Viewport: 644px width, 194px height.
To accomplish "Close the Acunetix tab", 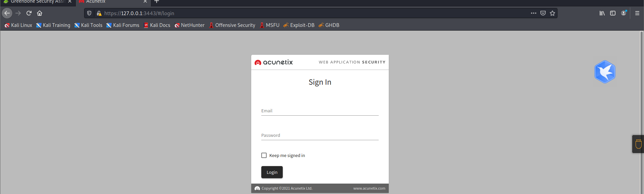I will [145, 2].
